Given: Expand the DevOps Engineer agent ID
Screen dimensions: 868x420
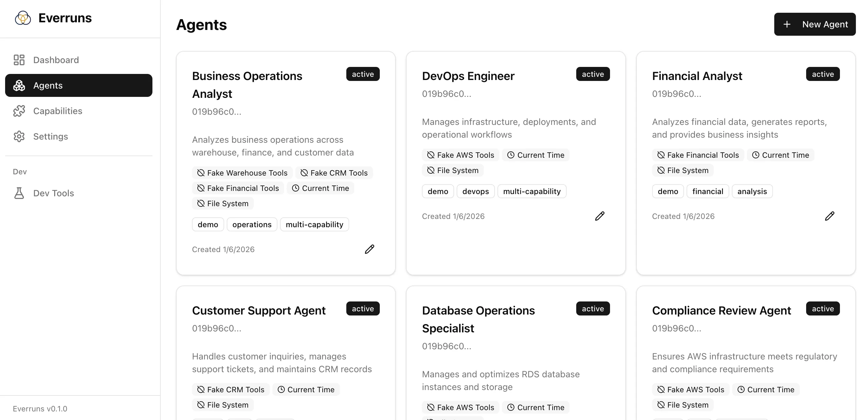Looking at the screenshot, I should click(x=446, y=94).
